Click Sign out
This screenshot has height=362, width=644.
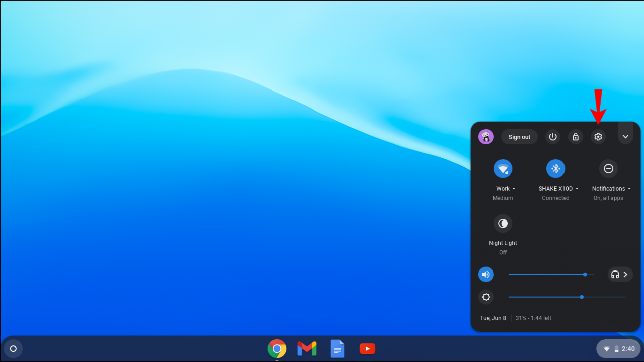[519, 136]
